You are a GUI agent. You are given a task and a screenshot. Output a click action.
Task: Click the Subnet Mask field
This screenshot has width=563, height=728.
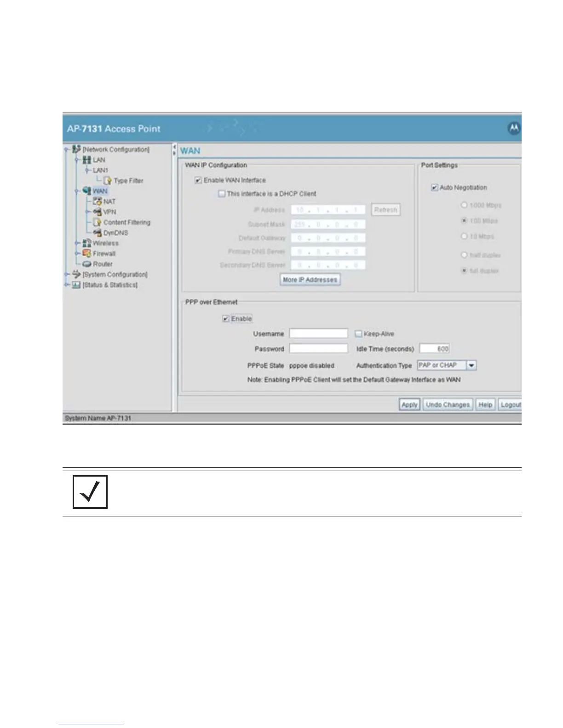click(328, 224)
